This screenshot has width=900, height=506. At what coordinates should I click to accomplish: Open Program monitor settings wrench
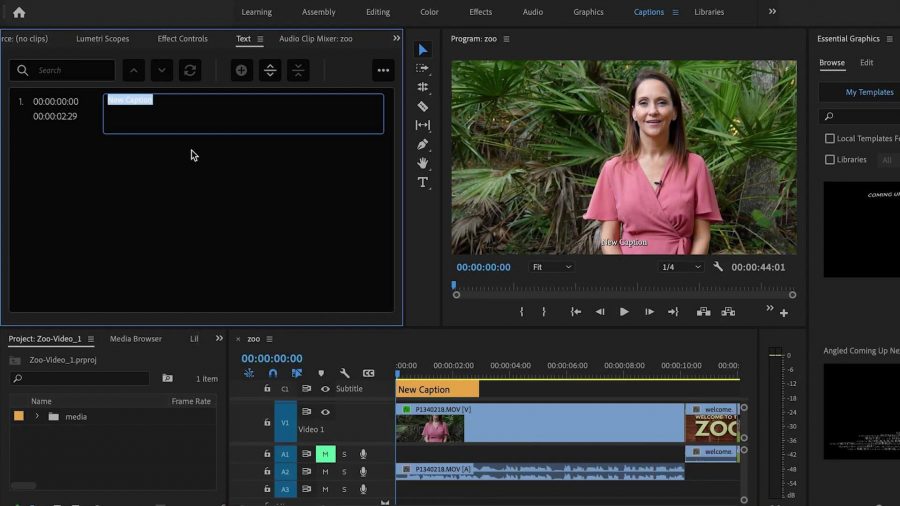click(x=717, y=267)
